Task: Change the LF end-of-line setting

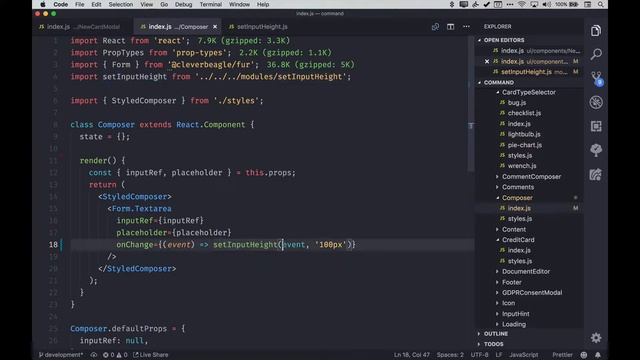Action: coord(498,355)
